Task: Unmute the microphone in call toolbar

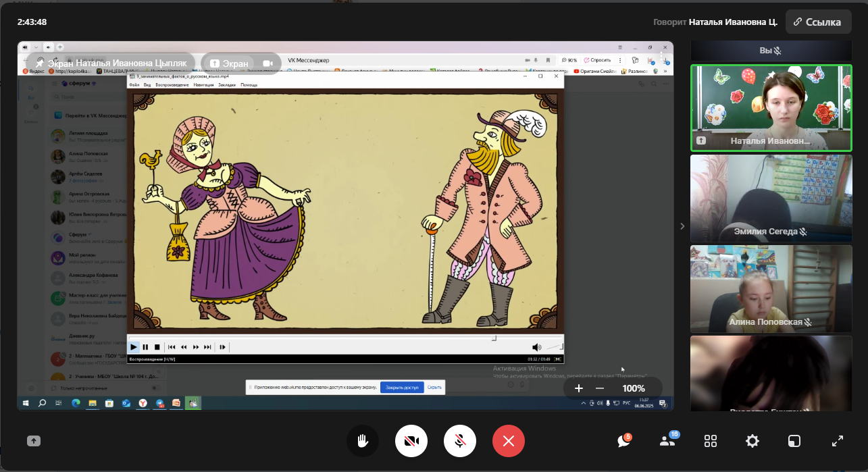Action: (x=460, y=441)
